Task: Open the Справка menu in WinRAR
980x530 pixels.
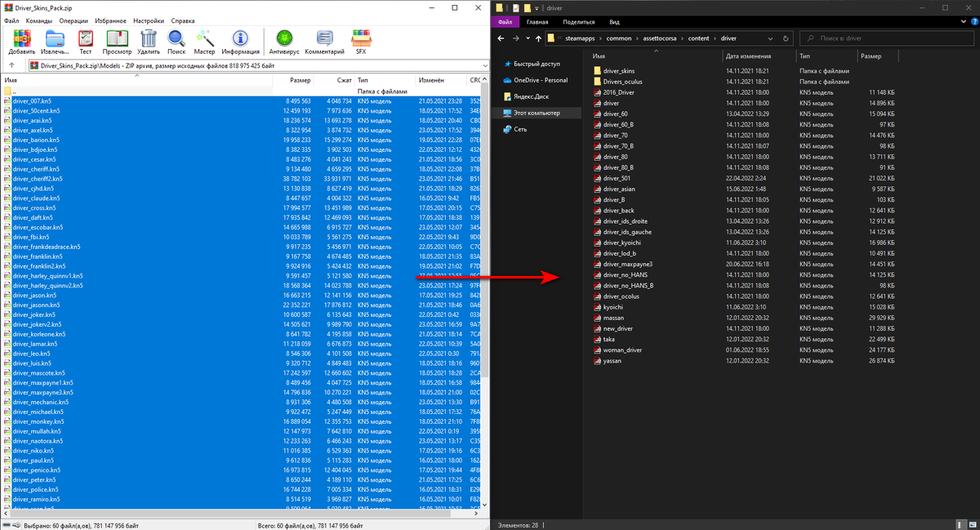Action: (x=184, y=20)
